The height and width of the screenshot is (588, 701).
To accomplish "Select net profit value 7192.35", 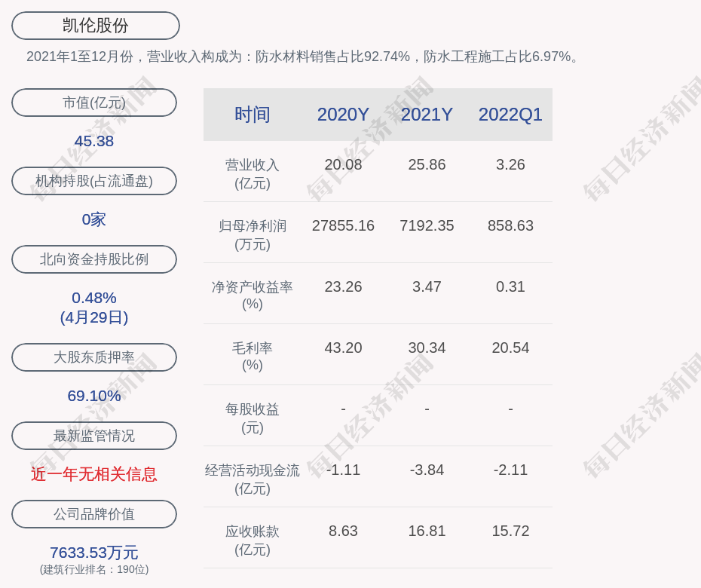I will (x=427, y=226).
